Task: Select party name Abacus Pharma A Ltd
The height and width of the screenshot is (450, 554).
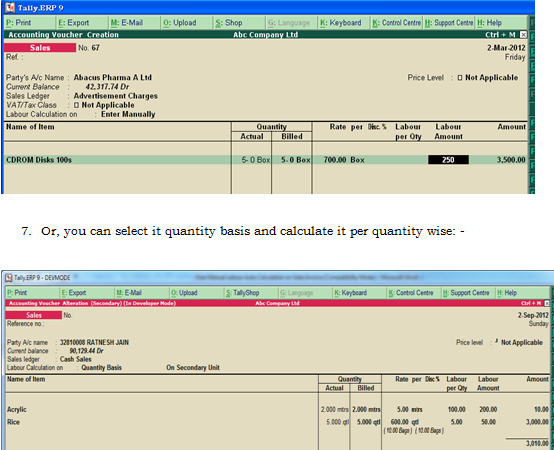Action: tap(112, 77)
